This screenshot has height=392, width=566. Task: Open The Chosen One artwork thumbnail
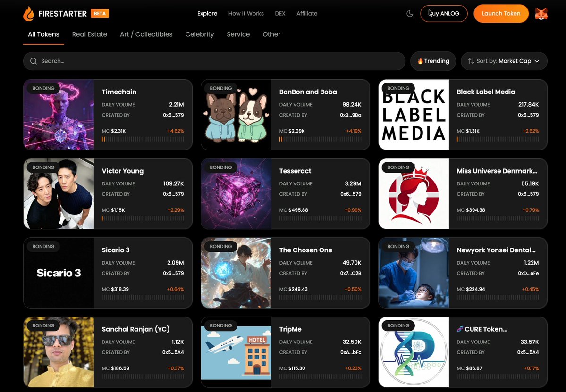[x=236, y=273]
